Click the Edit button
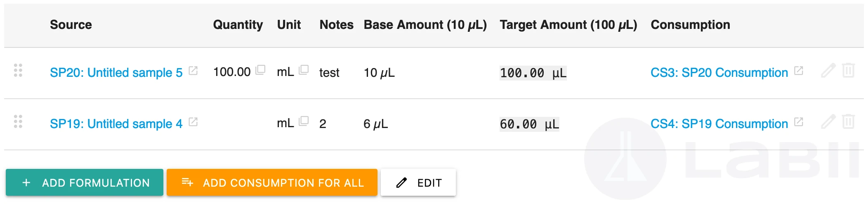Viewport: 868px width, 204px height. (x=418, y=183)
